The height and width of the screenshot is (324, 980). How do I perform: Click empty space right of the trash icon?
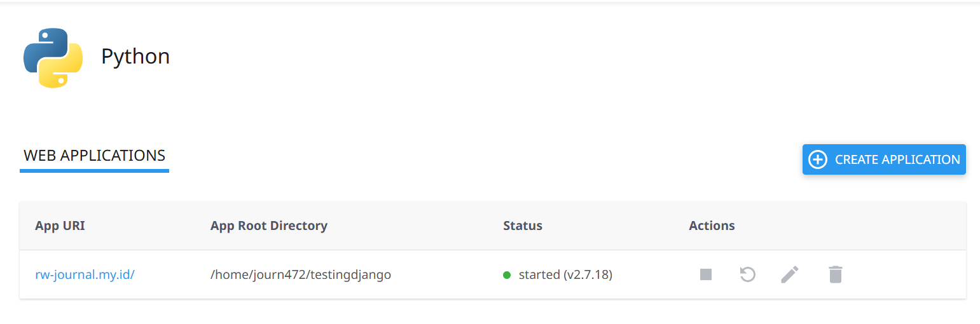coord(903,274)
